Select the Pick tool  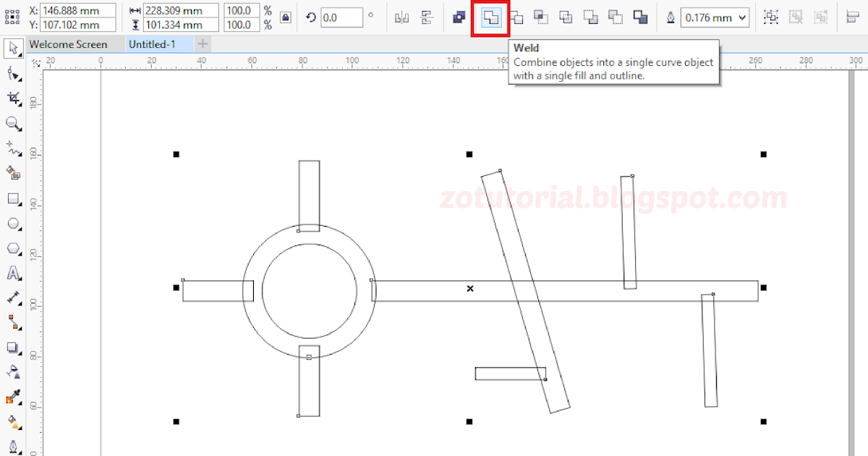point(13,48)
